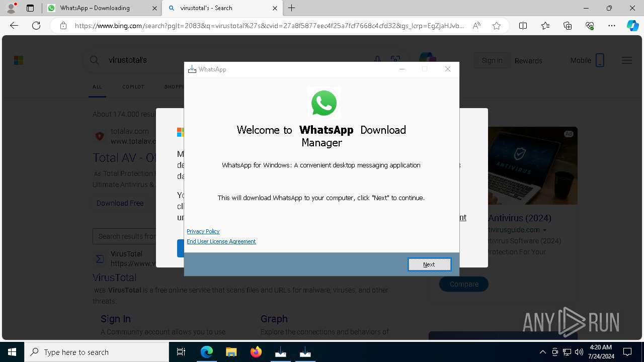Open Browser essentials heart icon
Viewport: 644px width, 362px height.
coord(590,26)
